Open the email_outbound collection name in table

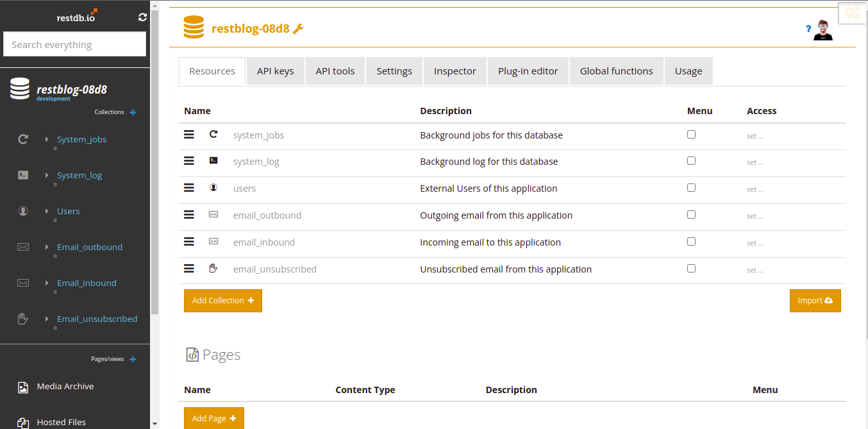(267, 215)
